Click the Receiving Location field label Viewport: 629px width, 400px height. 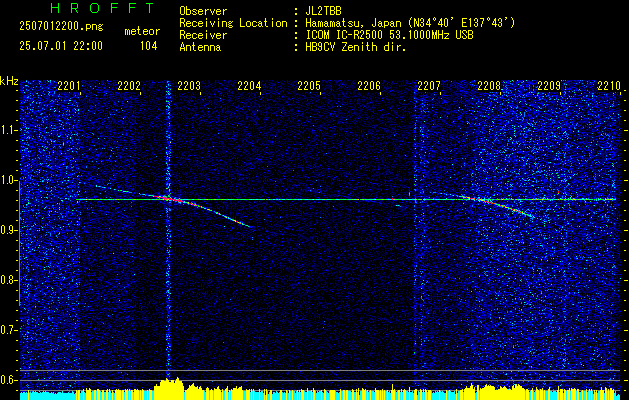point(233,23)
